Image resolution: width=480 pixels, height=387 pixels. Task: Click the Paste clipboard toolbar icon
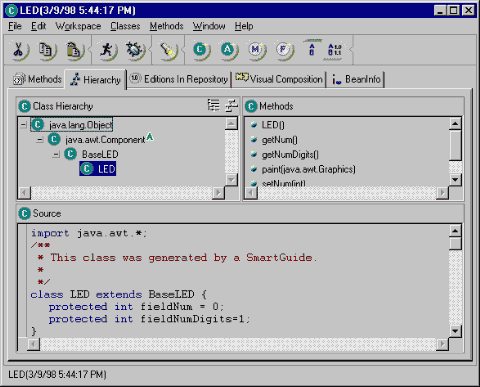(x=74, y=50)
